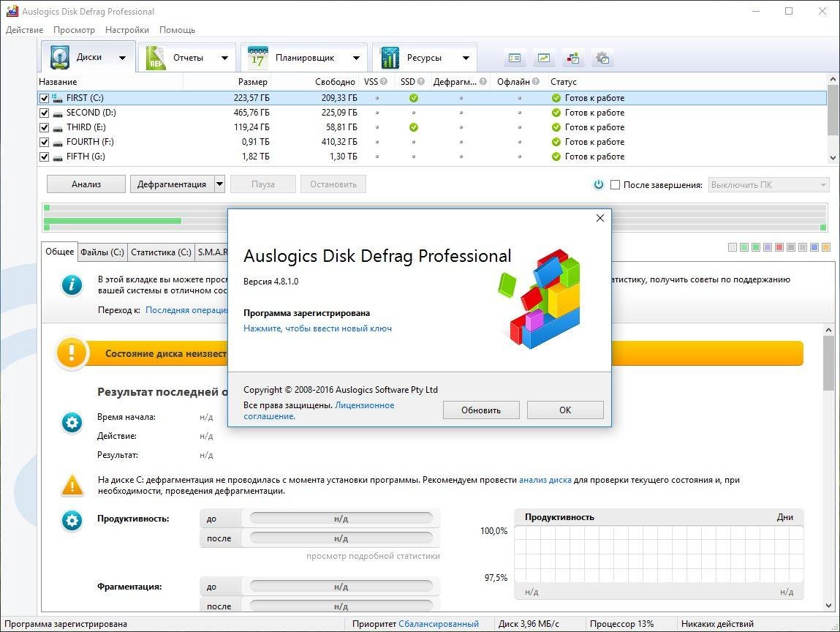Open the Просмотр menu

74,30
